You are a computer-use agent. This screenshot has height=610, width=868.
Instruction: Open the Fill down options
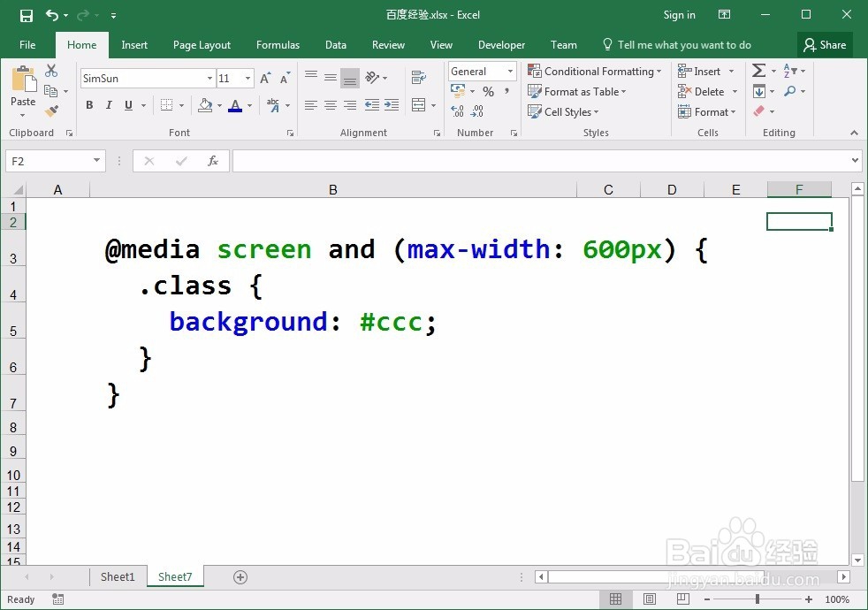point(759,91)
